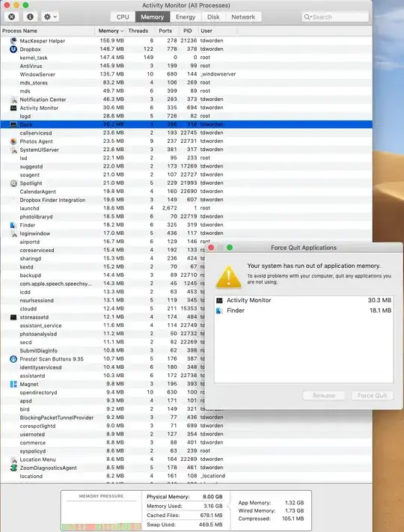
Task: Select the Dropbox Finder Integration row
Action: [x=186, y=200]
